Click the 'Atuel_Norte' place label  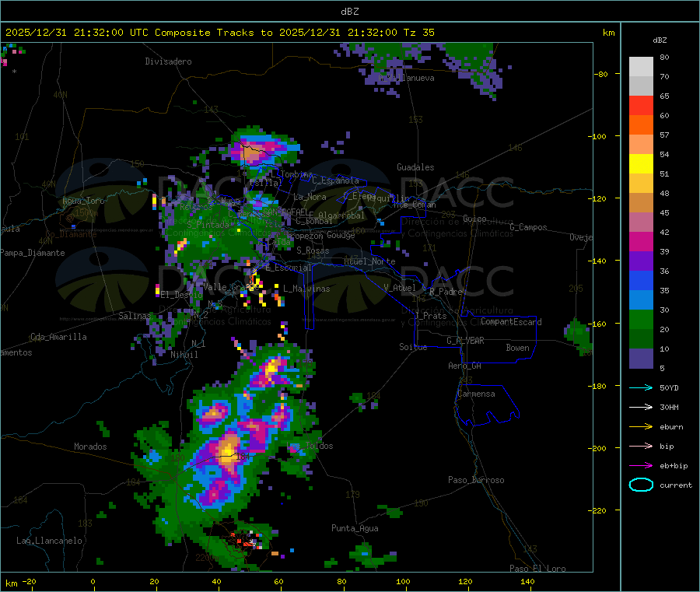369,261
